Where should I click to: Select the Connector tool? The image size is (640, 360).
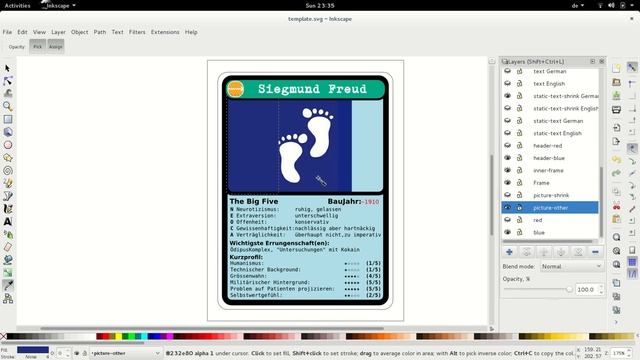[x=7, y=298]
